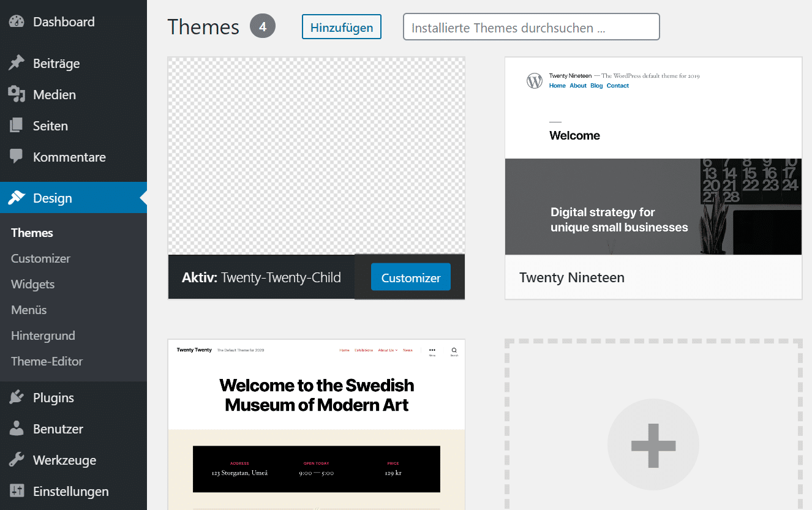The image size is (812, 510).
Task: Open Widgets submenu item
Action: click(33, 284)
